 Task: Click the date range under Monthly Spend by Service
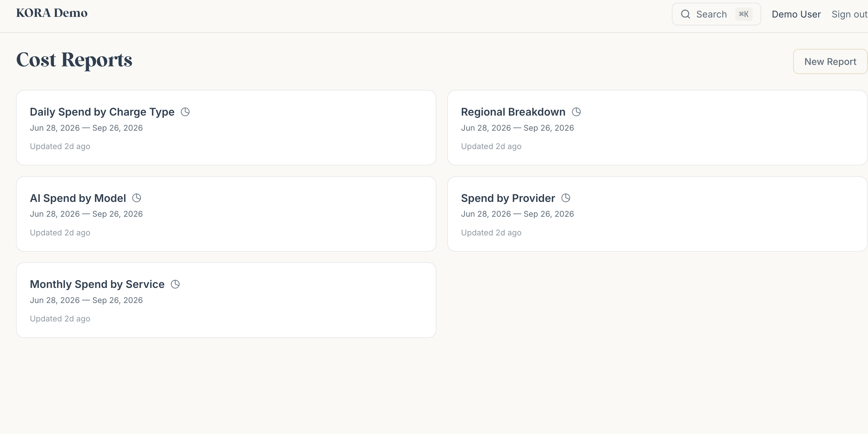(86, 300)
